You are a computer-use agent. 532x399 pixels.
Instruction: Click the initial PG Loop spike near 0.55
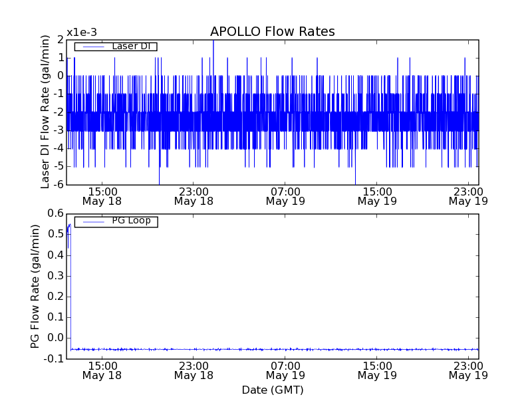(x=68, y=226)
